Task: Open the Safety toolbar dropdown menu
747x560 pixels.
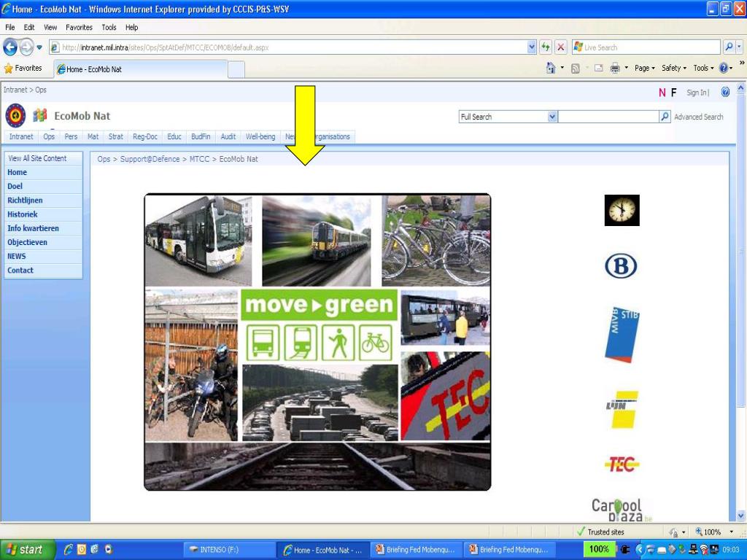Action: pos(673,68)
